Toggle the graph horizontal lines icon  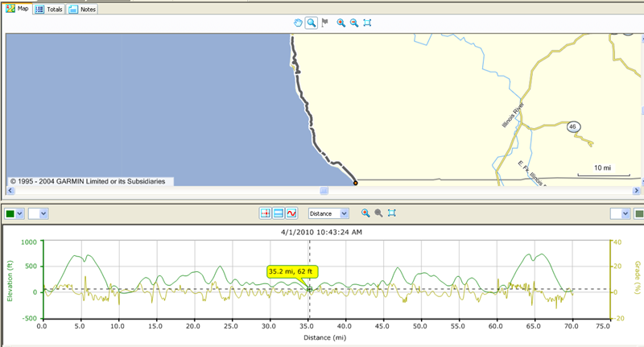[279, 213]
